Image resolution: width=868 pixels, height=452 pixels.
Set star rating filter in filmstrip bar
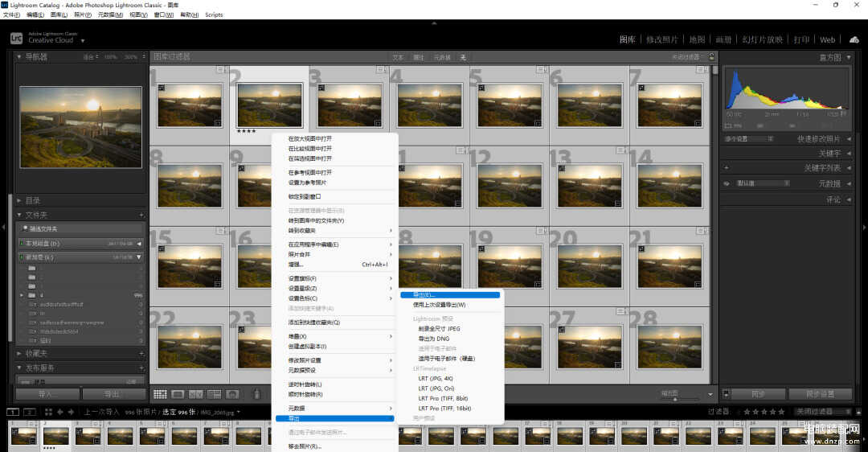point(764,412)
